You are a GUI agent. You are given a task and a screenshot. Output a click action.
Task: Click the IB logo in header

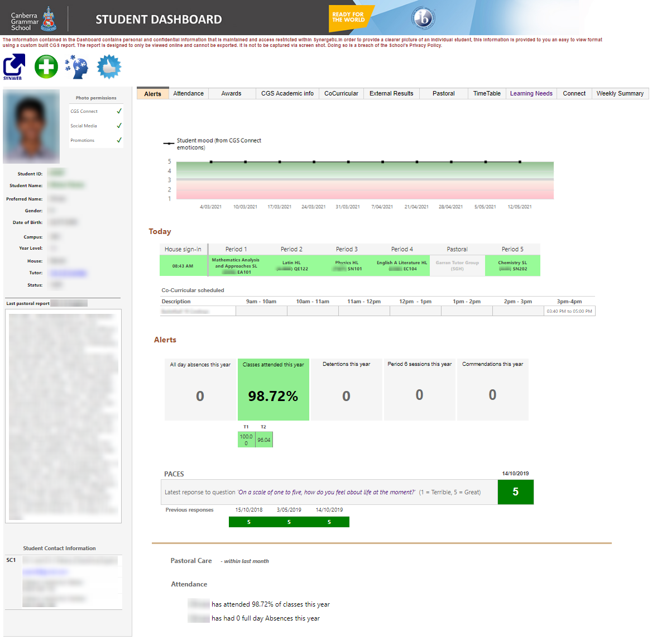[423, 18]
